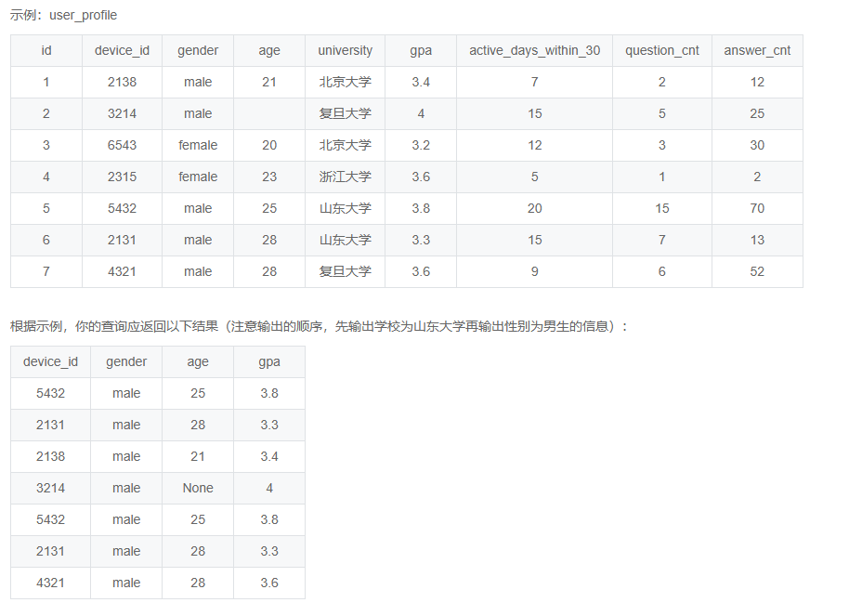Image resolution: width=849 pixels, height=616 pixels.
Task: Click age '21' in the result table
Action: 198,457
